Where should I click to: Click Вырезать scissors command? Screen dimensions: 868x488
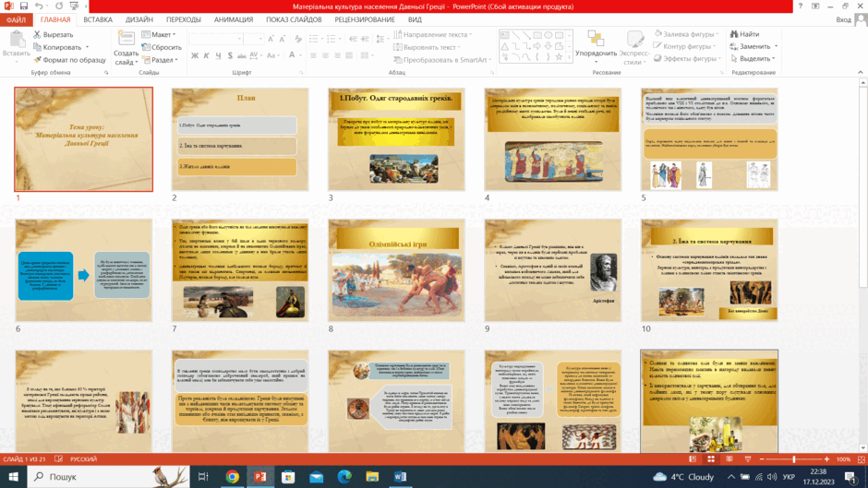coord(53,34)
